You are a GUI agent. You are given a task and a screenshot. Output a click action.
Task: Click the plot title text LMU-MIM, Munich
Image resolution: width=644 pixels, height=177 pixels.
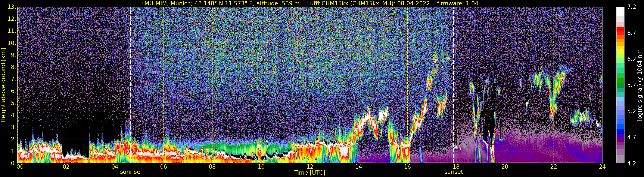pyautogui.click(x=167, y=3)
